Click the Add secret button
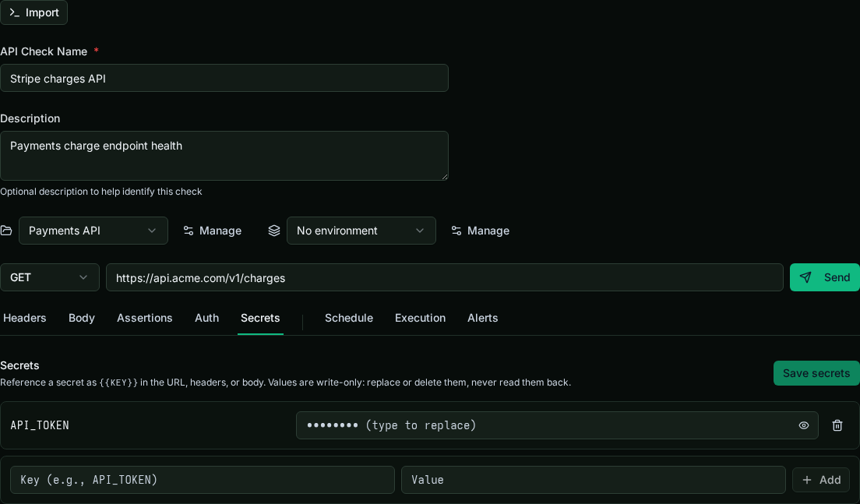The height and width of the screenshot is (504, 860). click(x=821, y=480)
